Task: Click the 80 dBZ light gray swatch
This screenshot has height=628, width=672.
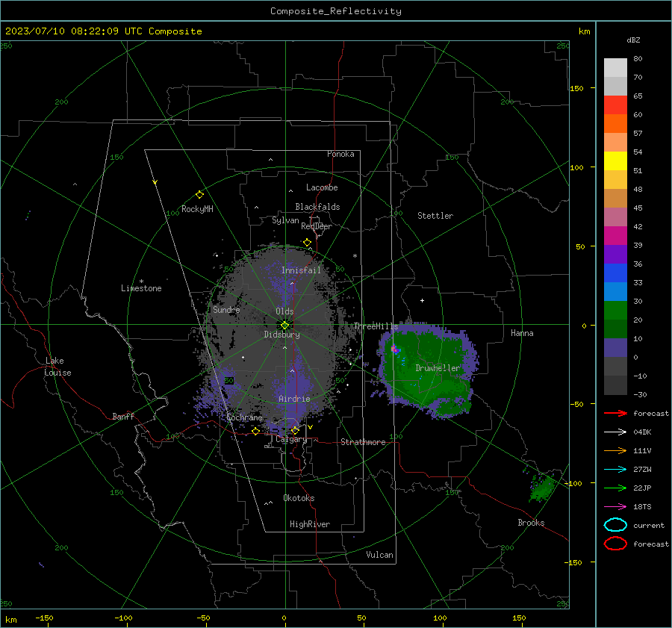Action: [x=615, y=68]
